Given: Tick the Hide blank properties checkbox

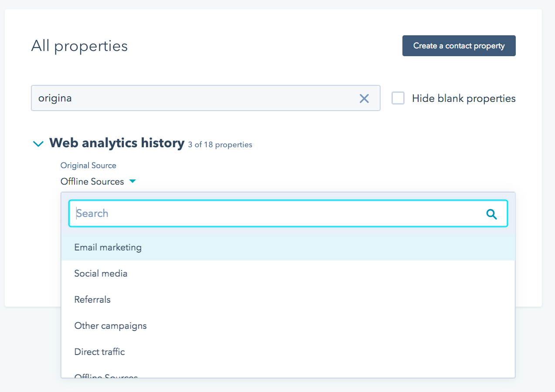Looking at the screenshot, I should click(398, 98).
